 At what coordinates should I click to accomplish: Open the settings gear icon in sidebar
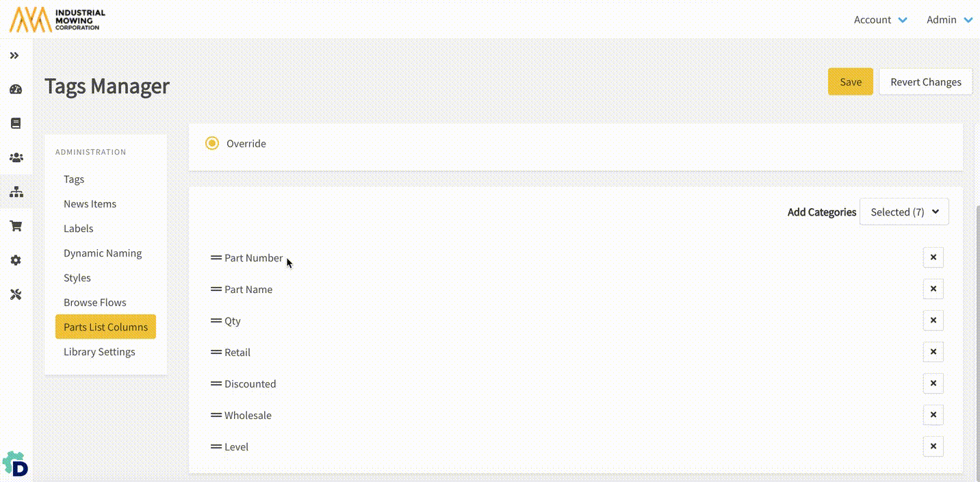(x=16, y=260)
